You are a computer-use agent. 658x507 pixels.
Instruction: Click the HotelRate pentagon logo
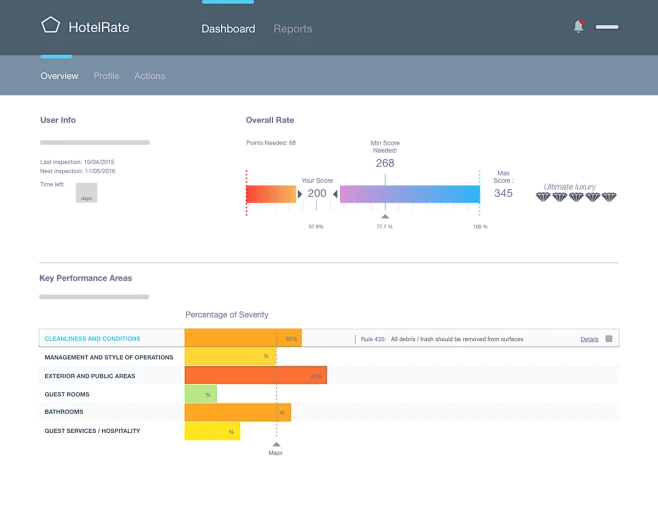(50, 26)
